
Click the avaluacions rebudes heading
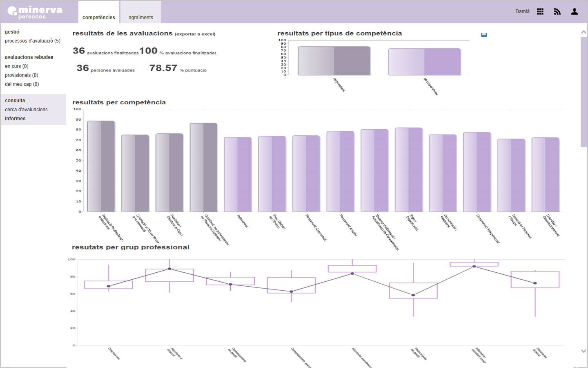click(29, 57)
